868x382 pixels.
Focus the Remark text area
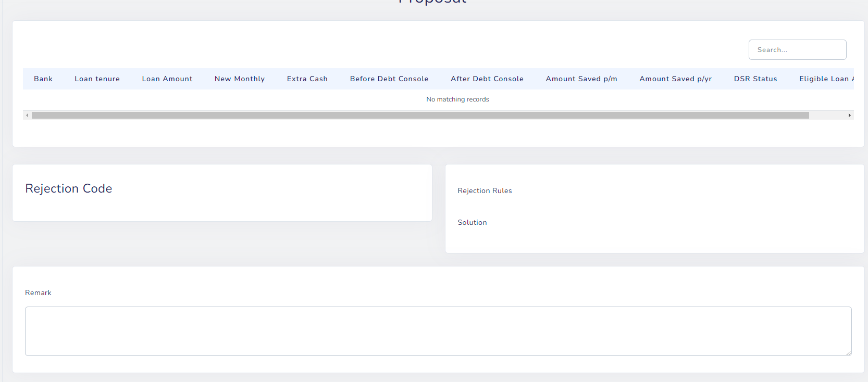[x=438, y=331]
